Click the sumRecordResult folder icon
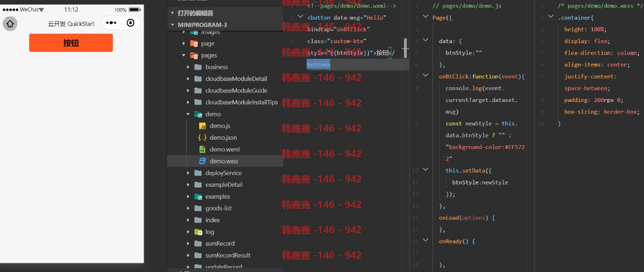Screen dimensions: 644x272 (x=198, y=255)
